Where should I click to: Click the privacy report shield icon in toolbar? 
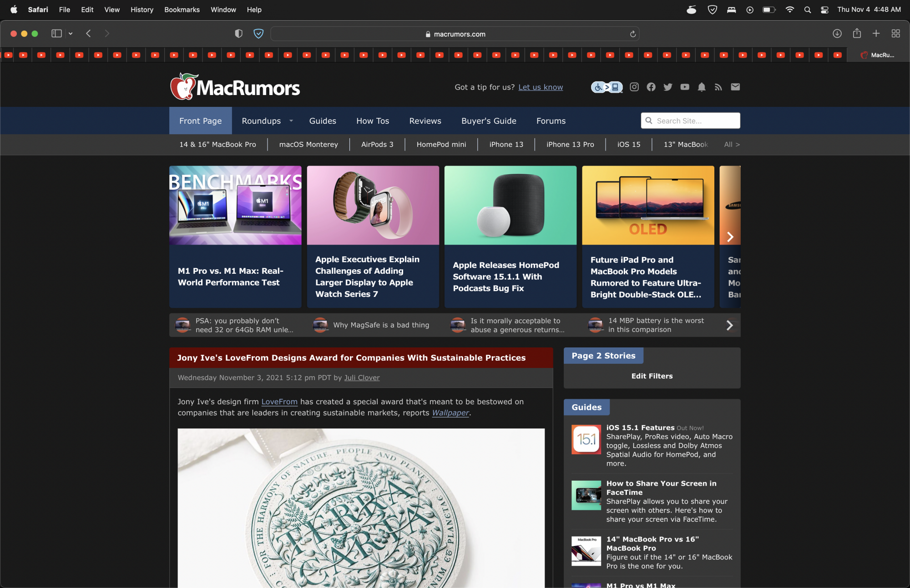238,34
